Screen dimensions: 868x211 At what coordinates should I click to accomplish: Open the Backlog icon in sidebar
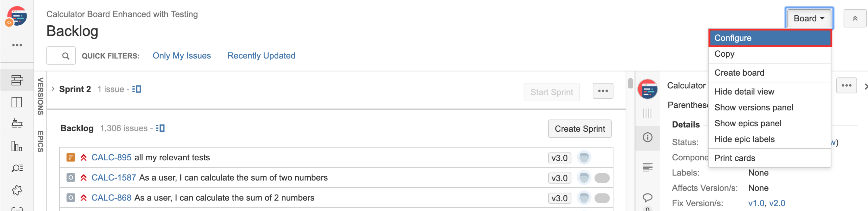point(17,80)
